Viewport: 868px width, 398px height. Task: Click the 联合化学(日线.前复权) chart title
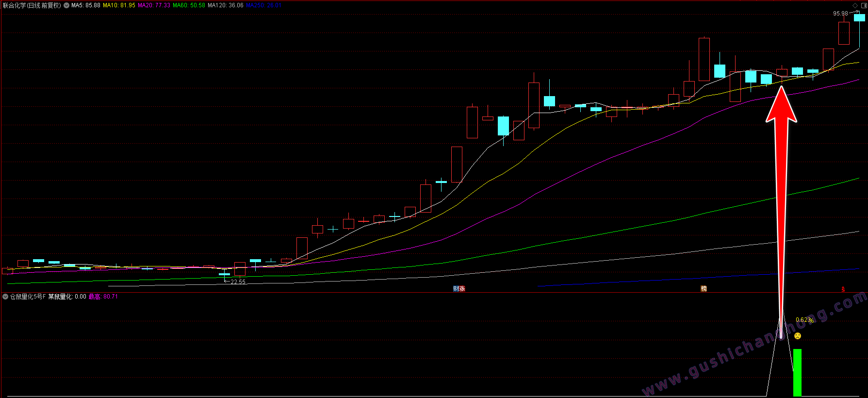click(32, 5)
